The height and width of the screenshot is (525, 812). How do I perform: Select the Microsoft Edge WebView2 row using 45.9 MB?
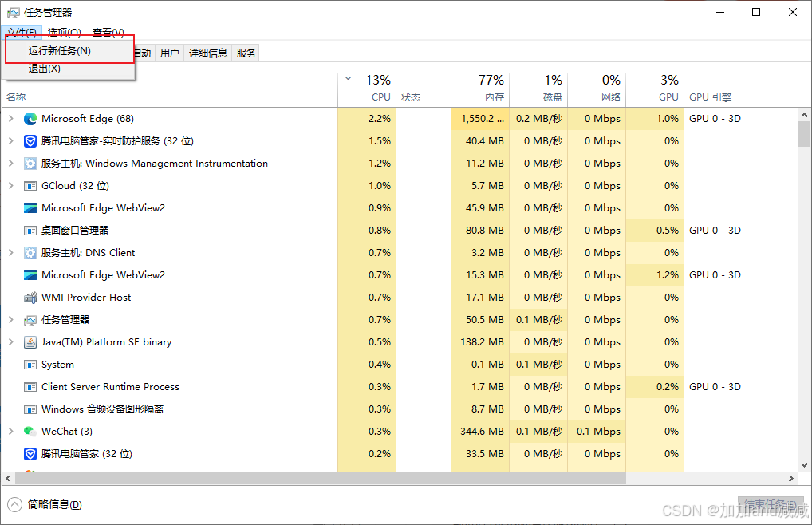pyautogui.click(x=484, y=208)
